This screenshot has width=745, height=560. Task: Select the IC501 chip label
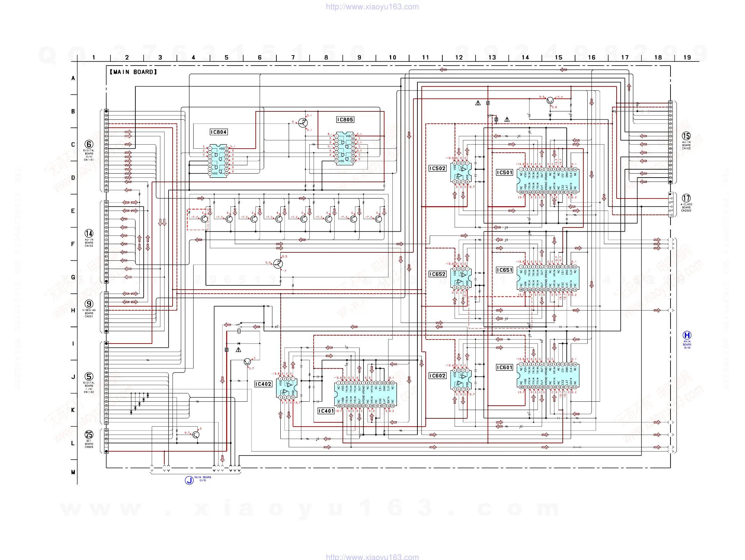[x=504, y=172]
